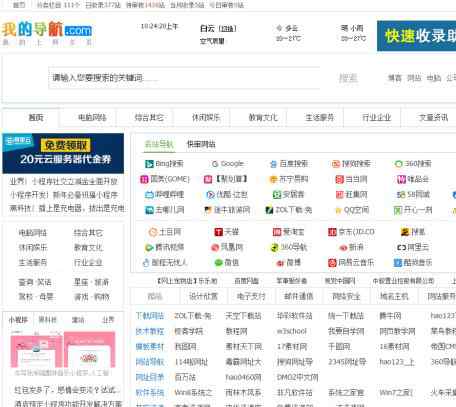This screenshot has height=407, width=456.
Task: Click the 下载网站 category label
Action: click(150, 316)
